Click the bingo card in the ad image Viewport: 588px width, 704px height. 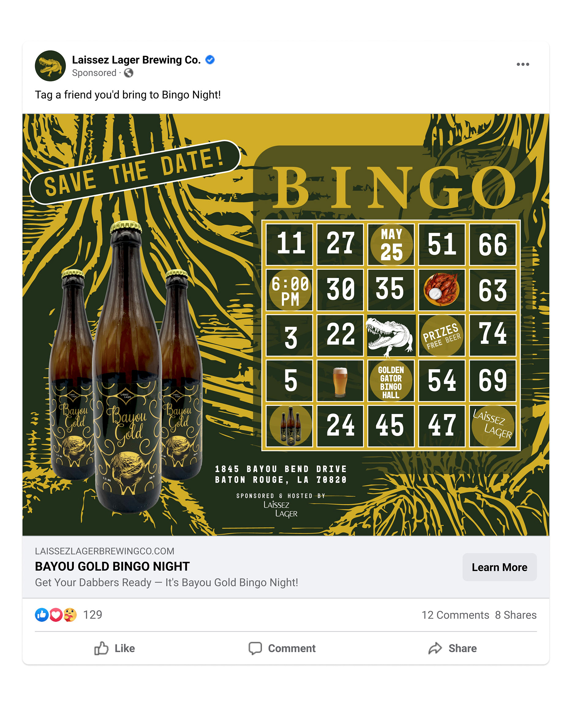(x=391, y=336)
